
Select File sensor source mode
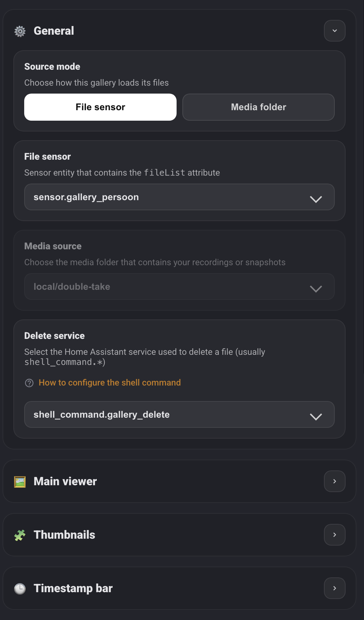click(x=100, y=107)
